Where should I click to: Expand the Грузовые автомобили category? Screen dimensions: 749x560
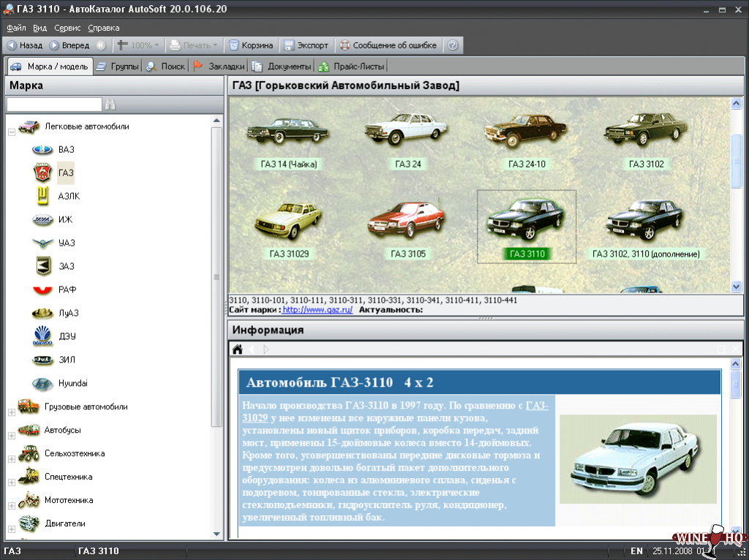12,413
